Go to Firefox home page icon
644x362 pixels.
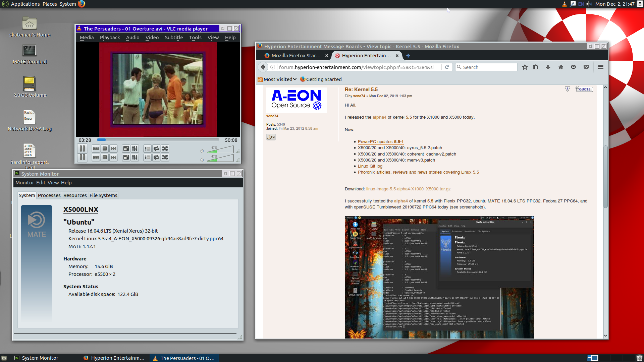coord(561,67)
